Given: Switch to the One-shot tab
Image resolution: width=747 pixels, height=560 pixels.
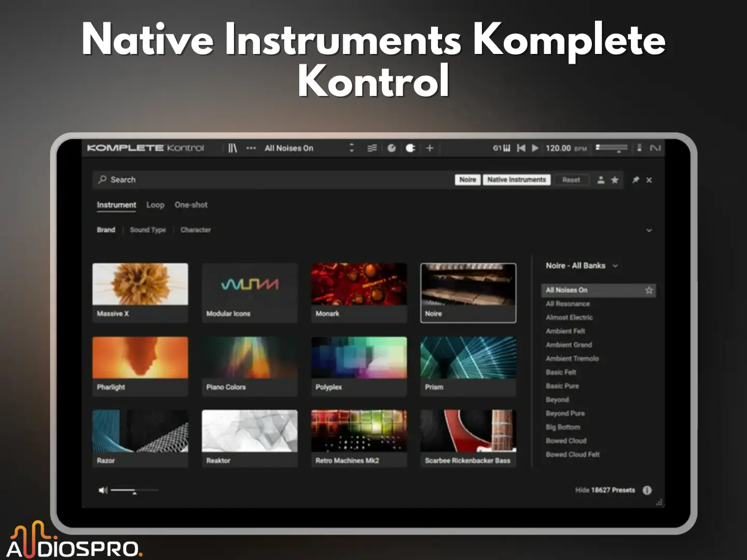Looking at the screenshot, I should [x=191, y=205].
